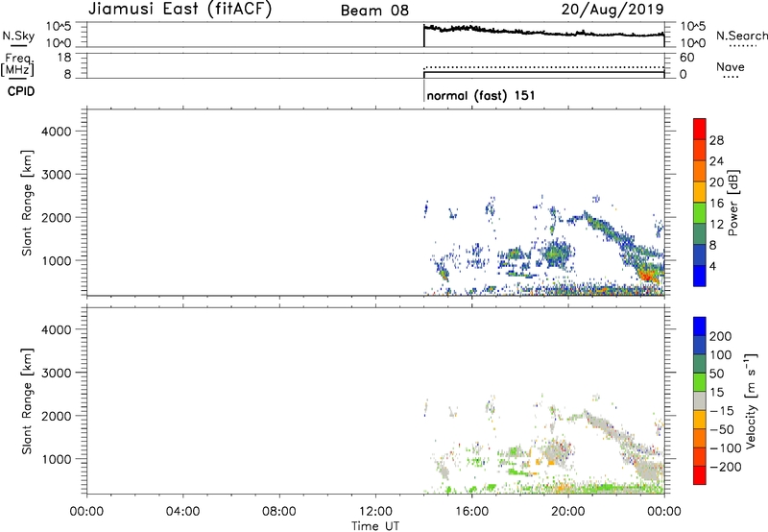This screenshot has width=768, height=532.
Task: Click the dotted Nave line in frequency panel
Action: coord(543,67)
